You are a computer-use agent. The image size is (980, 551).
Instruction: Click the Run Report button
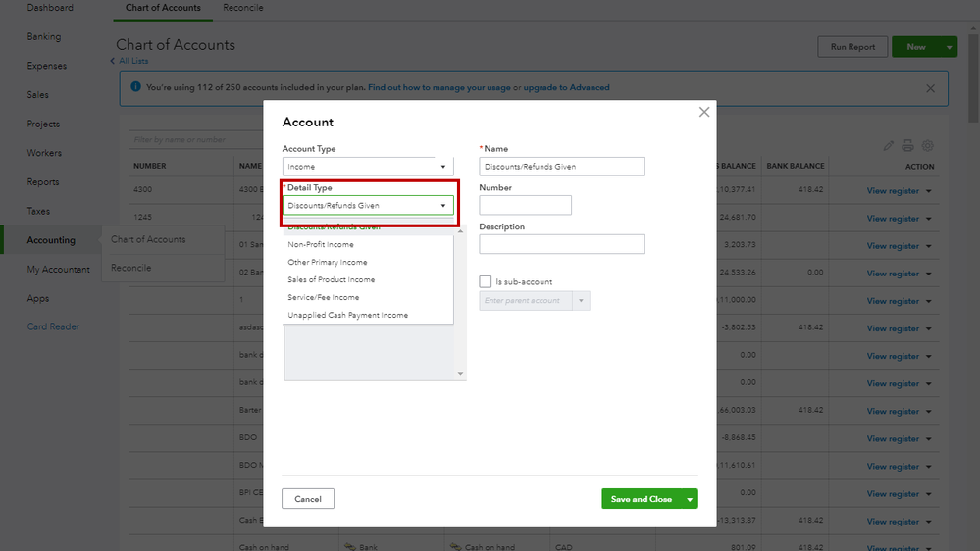tap(852, 47)
